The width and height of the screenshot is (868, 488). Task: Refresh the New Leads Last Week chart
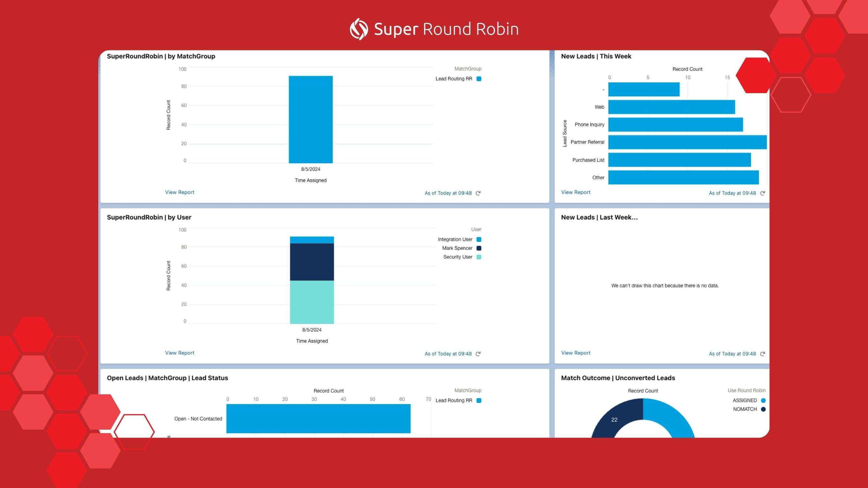(x=762, y=354)
